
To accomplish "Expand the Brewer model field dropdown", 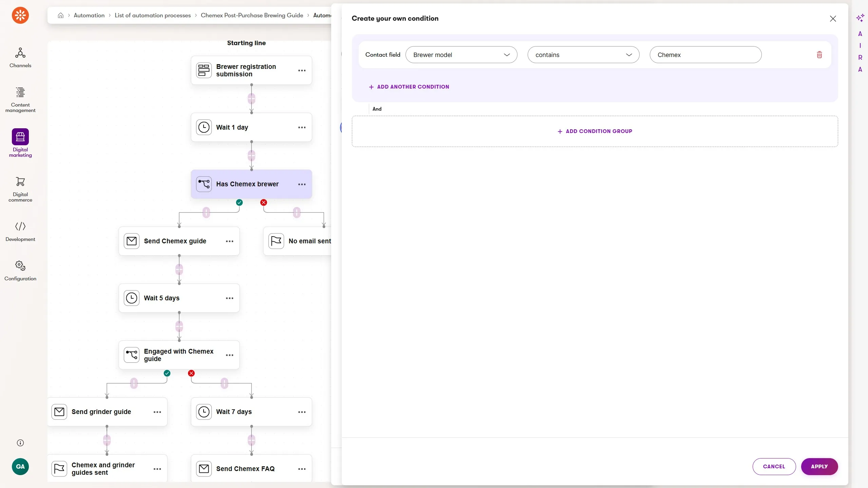I will (x=461, y=55).
